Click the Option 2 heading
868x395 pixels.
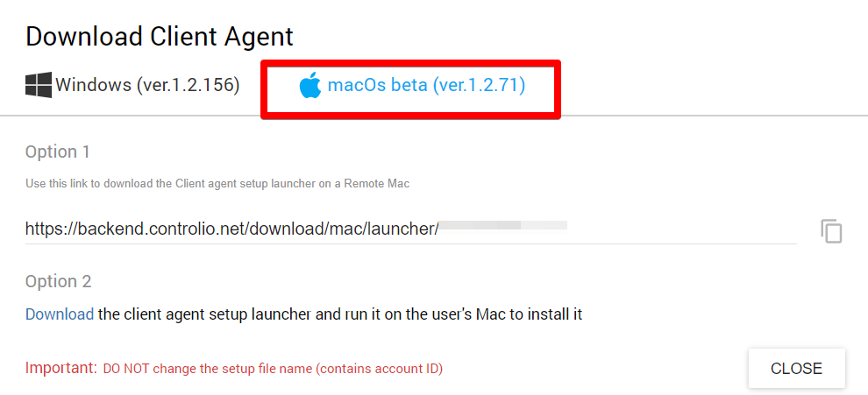pos(58,281)
